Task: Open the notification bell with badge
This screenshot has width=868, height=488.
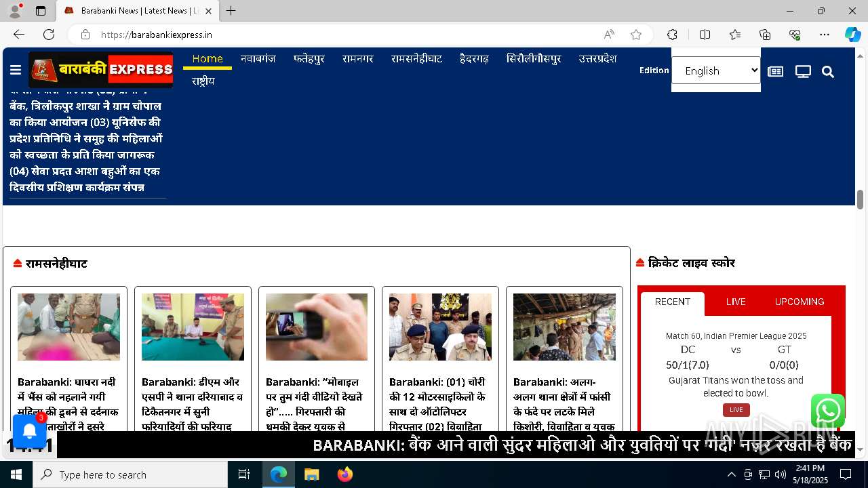Action: pos(29,431)
